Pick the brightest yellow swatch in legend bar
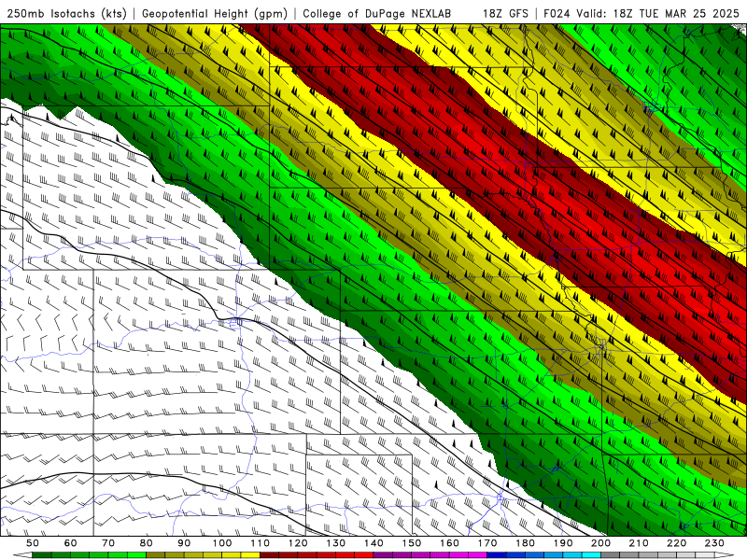Image resolution: width=747 pixels, height=560 pixels. [x=250, y=555]
